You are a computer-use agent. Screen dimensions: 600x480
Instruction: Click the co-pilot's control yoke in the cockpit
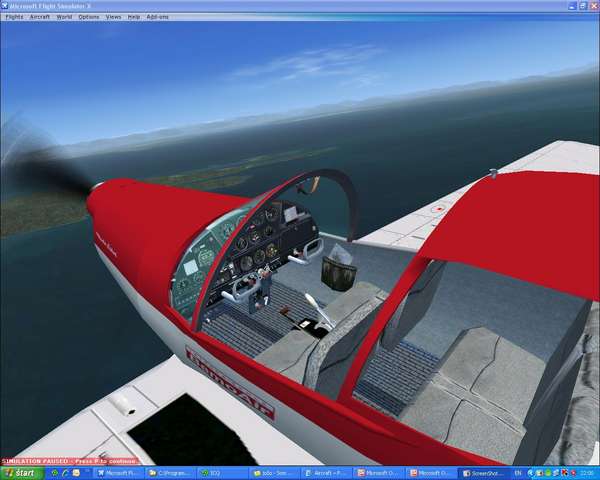click(307, 251)
